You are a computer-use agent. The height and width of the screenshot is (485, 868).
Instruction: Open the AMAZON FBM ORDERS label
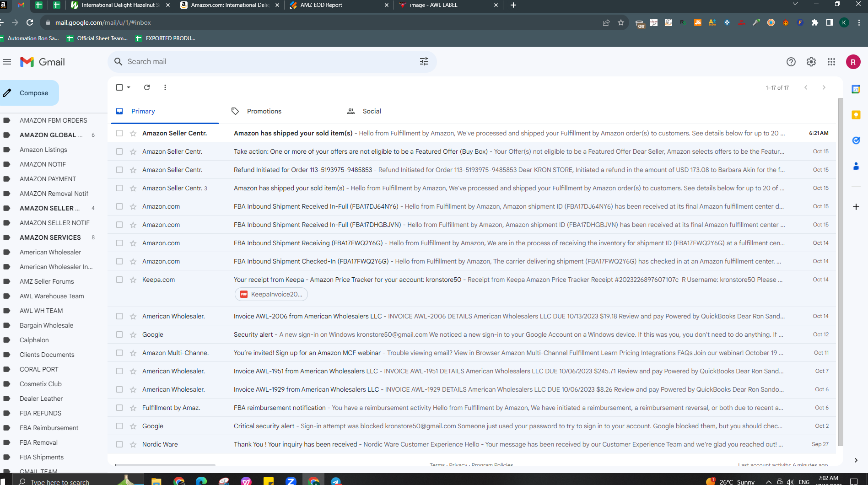[x=53, y=120]
